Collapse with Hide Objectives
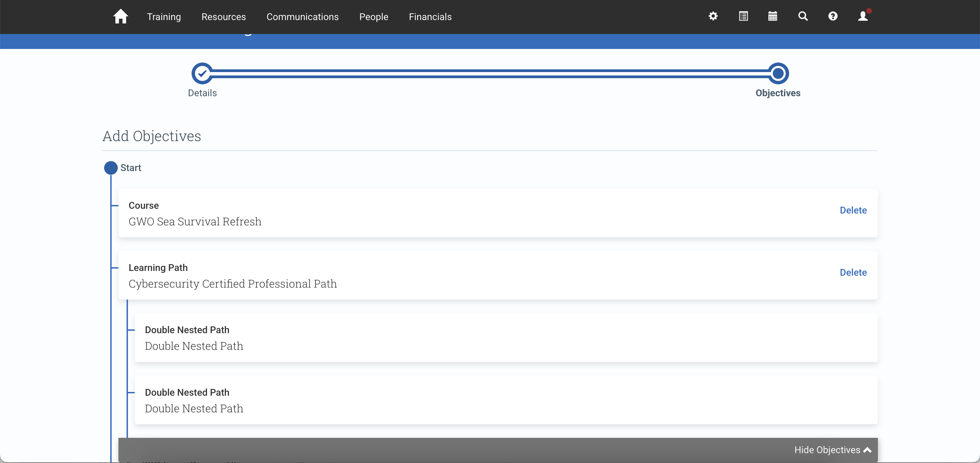 point(832,450)
